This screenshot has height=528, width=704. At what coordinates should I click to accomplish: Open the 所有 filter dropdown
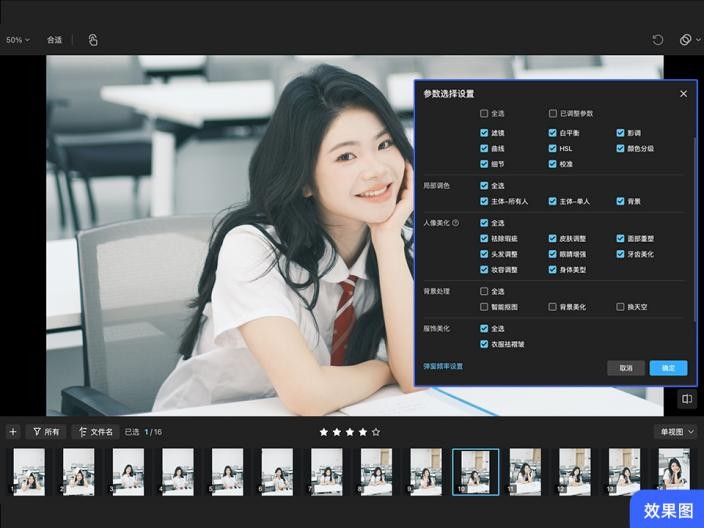click(46, 432)
